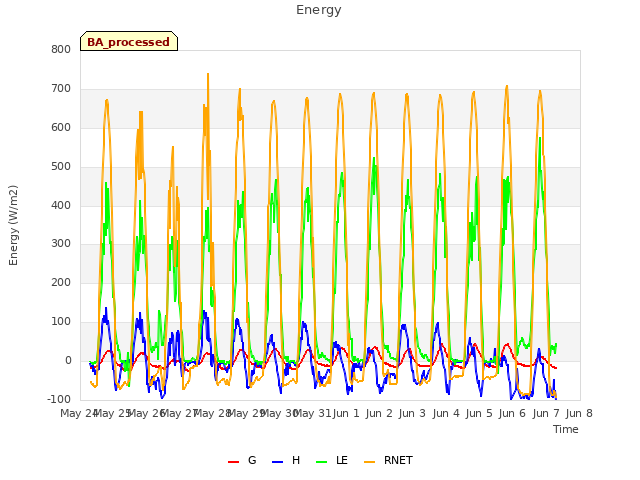Click the Jun 2 x-axis date label
The image size is (640, 480).
[379, 413]
